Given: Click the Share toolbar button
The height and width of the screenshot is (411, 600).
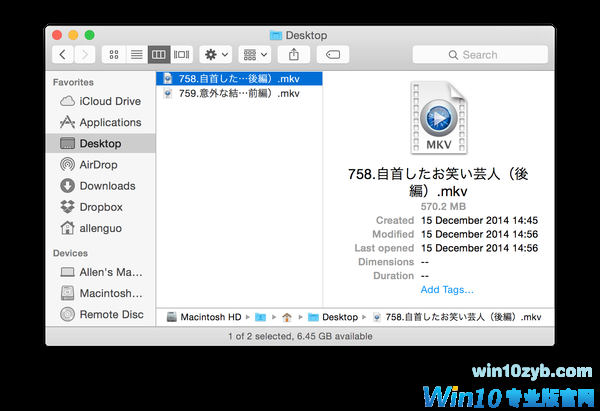Looking at the screenshot, I should click(x=294, y=55).
